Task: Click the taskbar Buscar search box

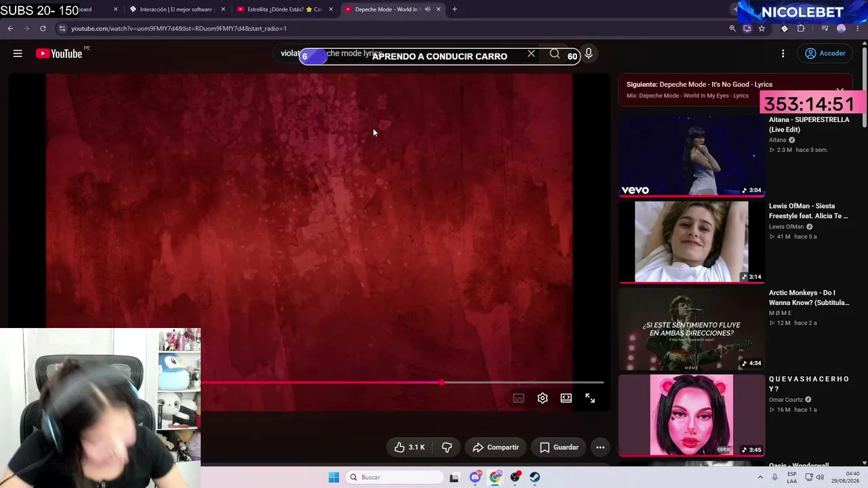Action: (x=393, y=477)
